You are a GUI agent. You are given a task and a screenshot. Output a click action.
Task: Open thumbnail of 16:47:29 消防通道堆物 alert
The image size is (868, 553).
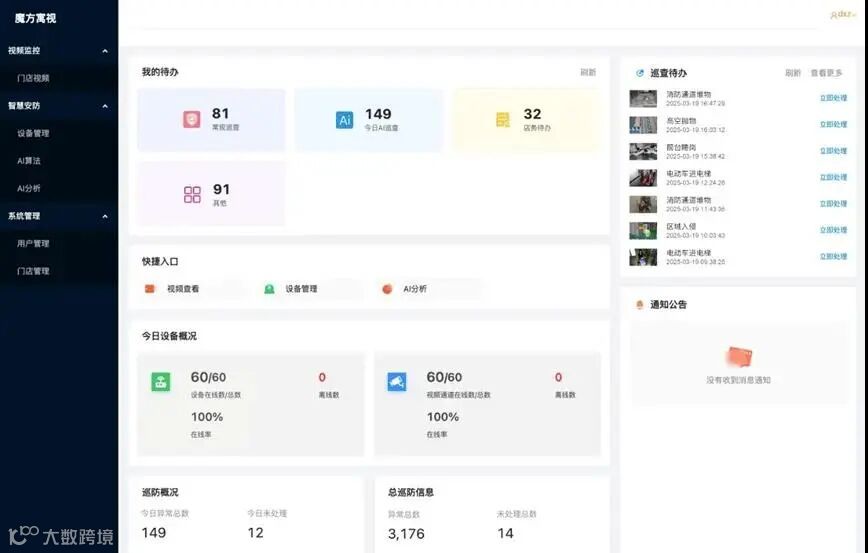(643, 99)
